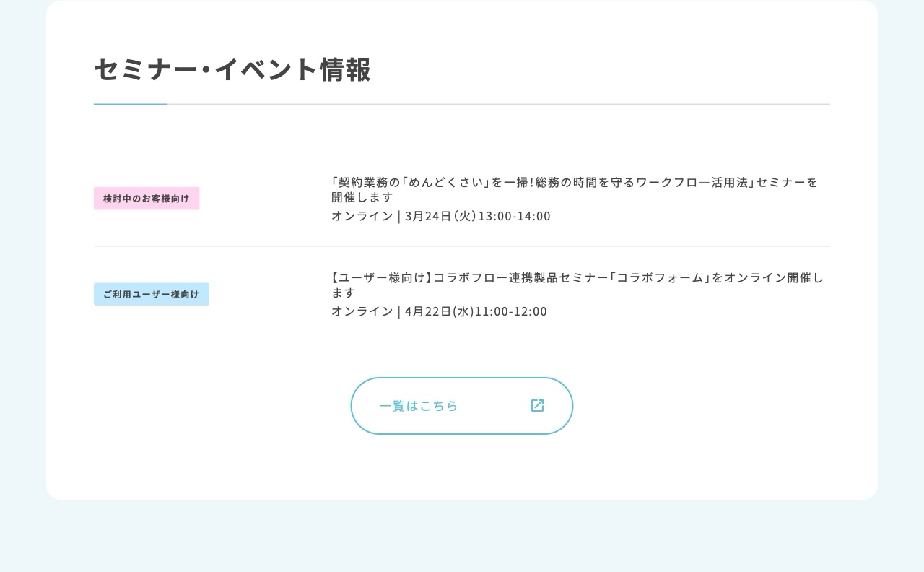Click the pink 検討中のお客様向け tag
924x572 pixels.
tap(147, 198)
